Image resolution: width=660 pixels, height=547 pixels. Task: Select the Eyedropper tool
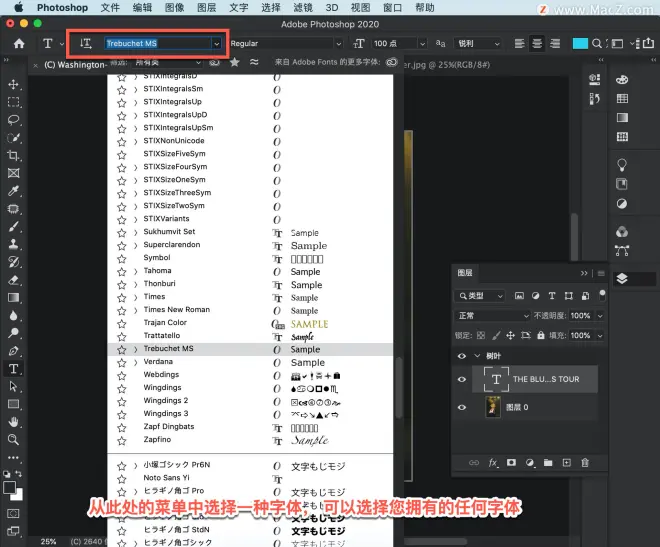13,191
